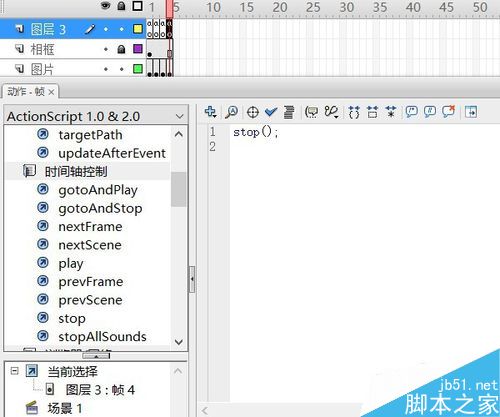Select 场景 1 in script navigator

point(65,408)
